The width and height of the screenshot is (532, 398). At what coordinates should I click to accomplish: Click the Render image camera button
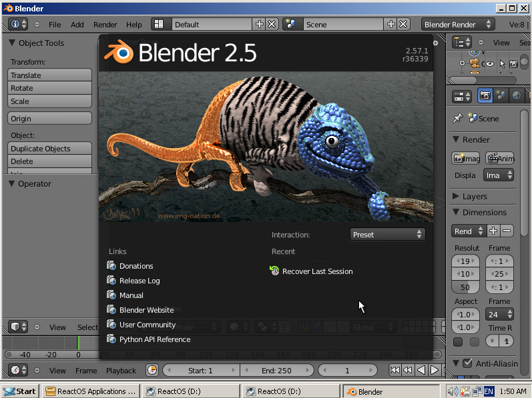(x=465, y=158)
